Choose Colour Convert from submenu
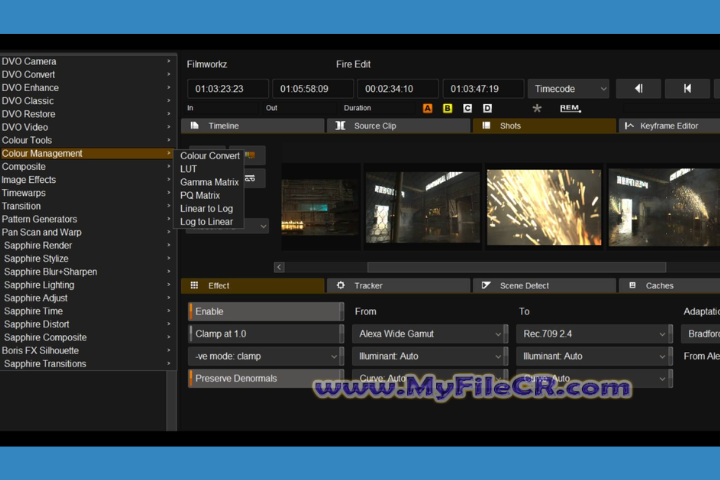 point(210,156)
